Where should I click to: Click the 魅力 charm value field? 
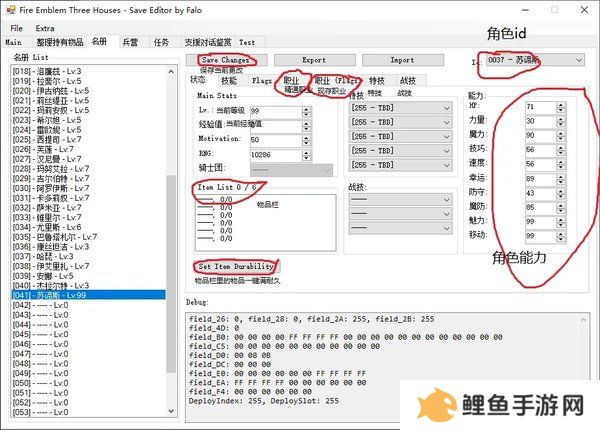click(541, 222)
